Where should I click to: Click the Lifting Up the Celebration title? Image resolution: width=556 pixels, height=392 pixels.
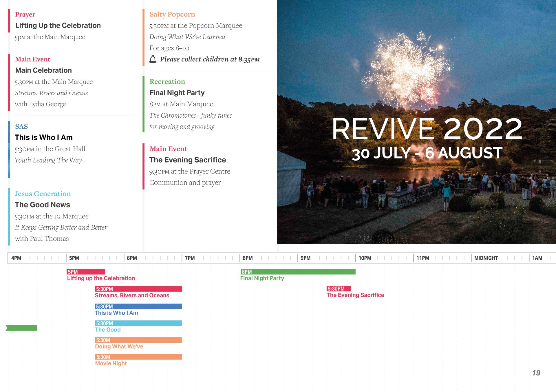coord(58,25)
